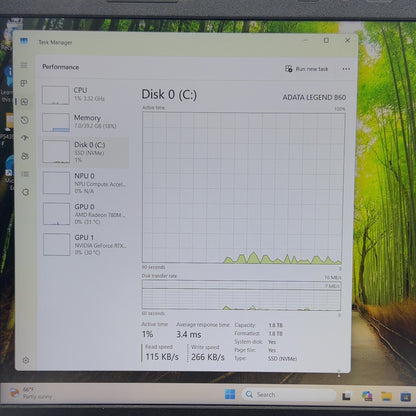The height and width of the screenshot is (416, 416).
Task: Click the Page file Yes value
Action: pyautogui.click(x=272, y=350)
